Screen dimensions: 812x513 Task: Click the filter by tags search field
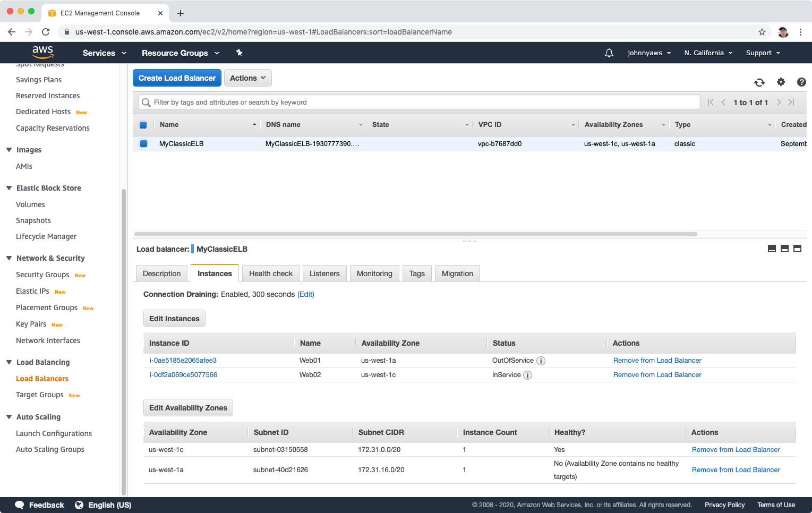click(x=419, y=102)
